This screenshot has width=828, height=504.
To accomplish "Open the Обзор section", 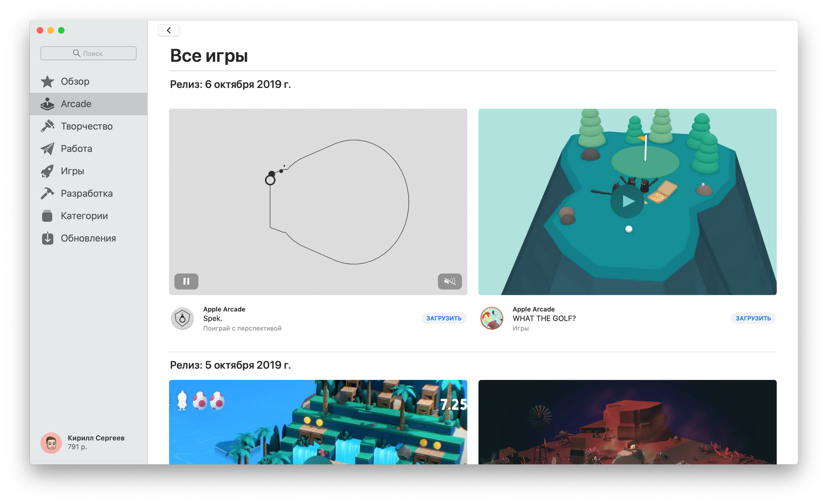I will point(89,82).
